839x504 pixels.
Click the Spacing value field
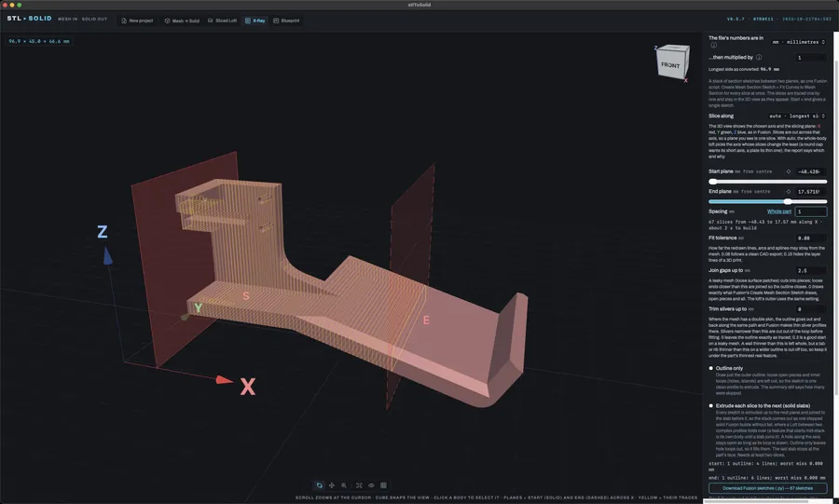coord(811,211)
